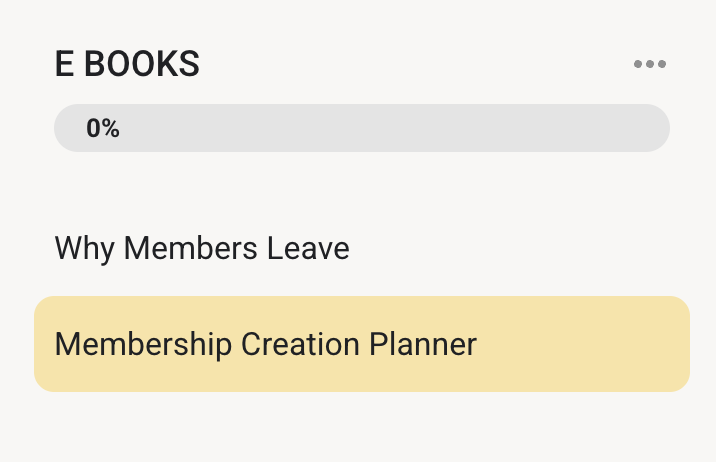Open the highlighted Membership Creation Planner entry

265,344
